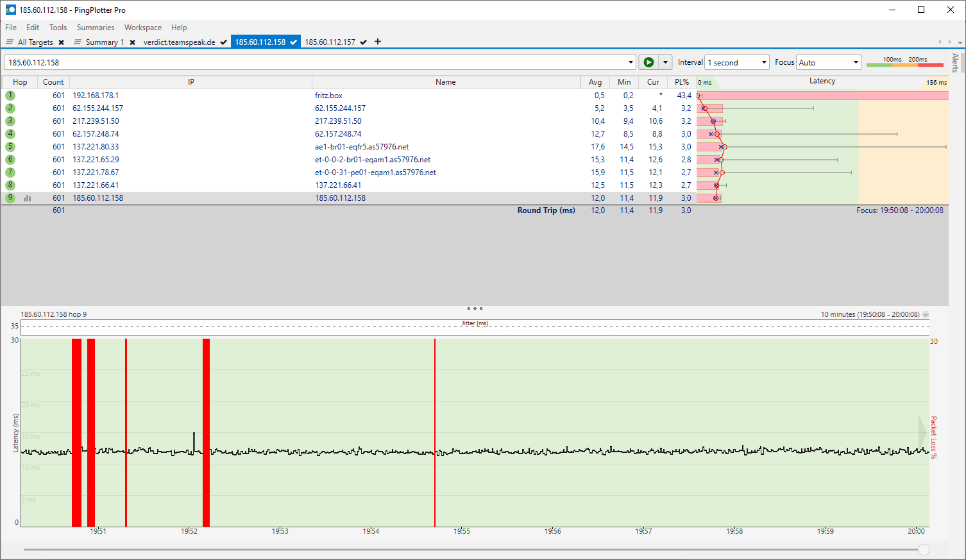Select hop 7 green circle icon
This screenshot has height=560, width=966.
[10, 172]
